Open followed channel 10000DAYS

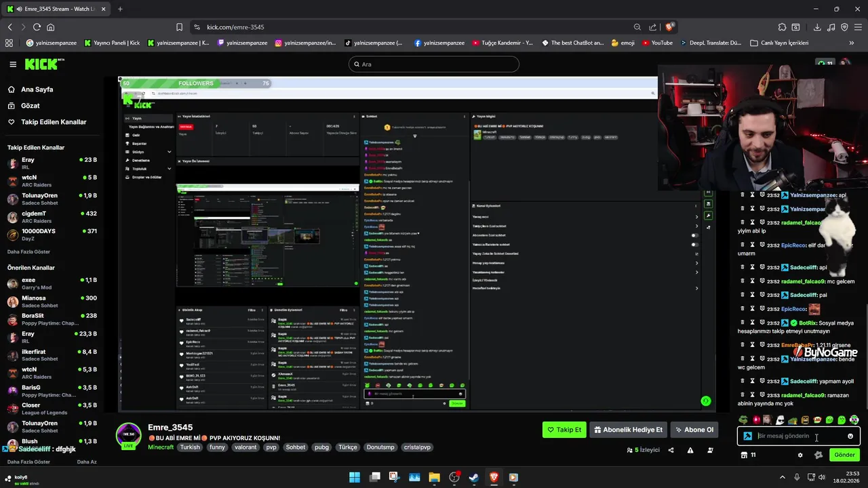(x=52, y=235)
